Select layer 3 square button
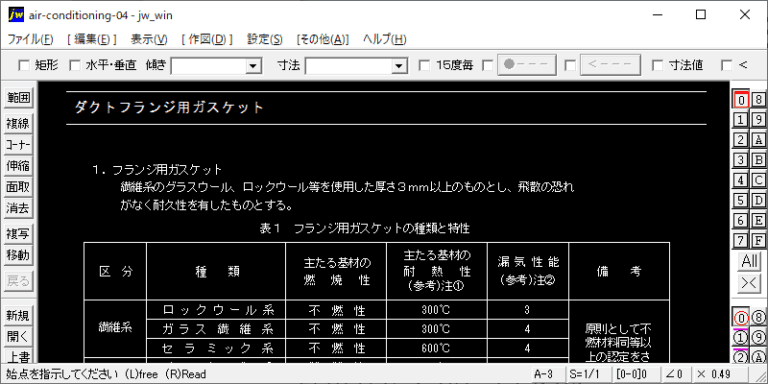Screen dimensions: 768x384 click(741, 160)
